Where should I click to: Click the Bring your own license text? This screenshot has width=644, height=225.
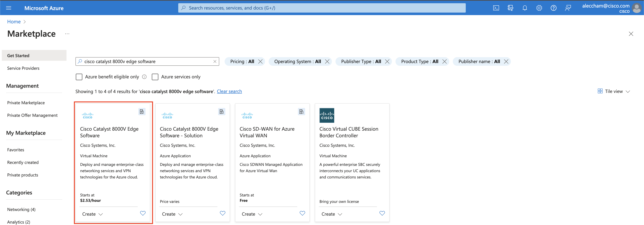339,201
